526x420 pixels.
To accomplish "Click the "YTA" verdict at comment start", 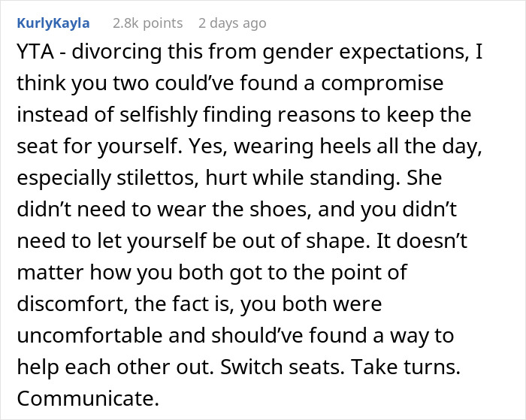I will (32, 54).
